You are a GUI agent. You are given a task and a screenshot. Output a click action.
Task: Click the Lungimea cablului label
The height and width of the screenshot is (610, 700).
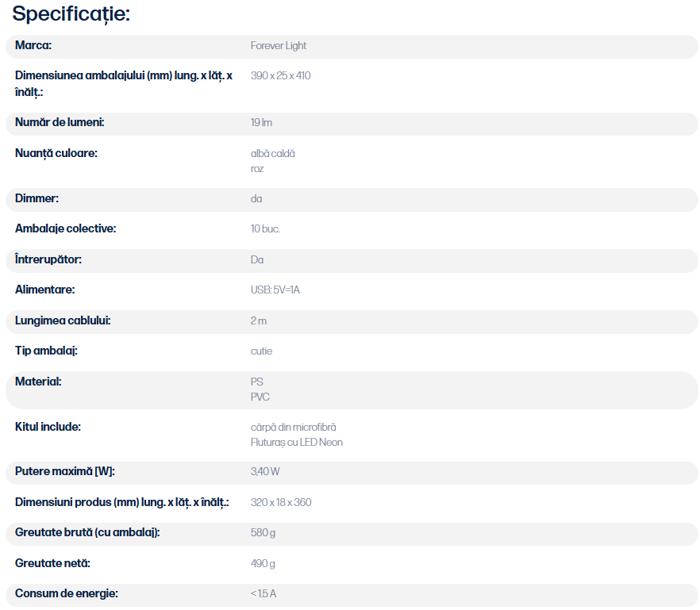(63, 320)
